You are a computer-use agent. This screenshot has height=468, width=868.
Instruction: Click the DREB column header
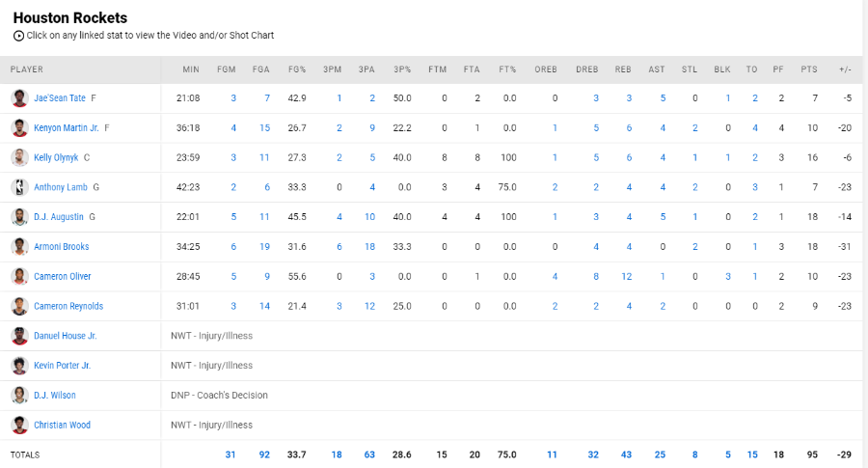point(586,69)
